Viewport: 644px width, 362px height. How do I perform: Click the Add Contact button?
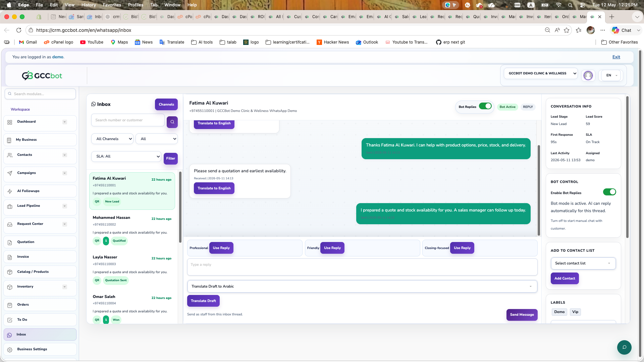(x=565, y=279)
